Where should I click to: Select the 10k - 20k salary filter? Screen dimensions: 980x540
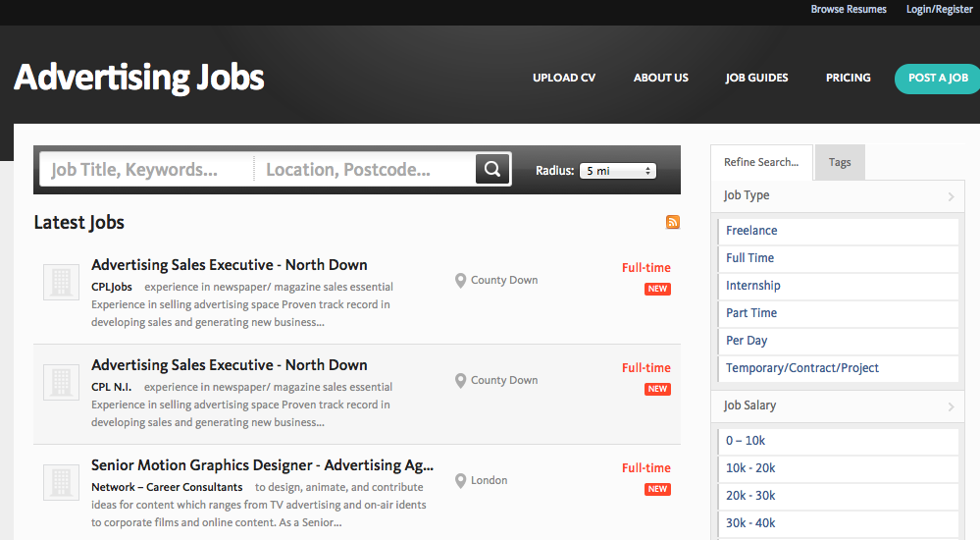[x=838, y=468]
